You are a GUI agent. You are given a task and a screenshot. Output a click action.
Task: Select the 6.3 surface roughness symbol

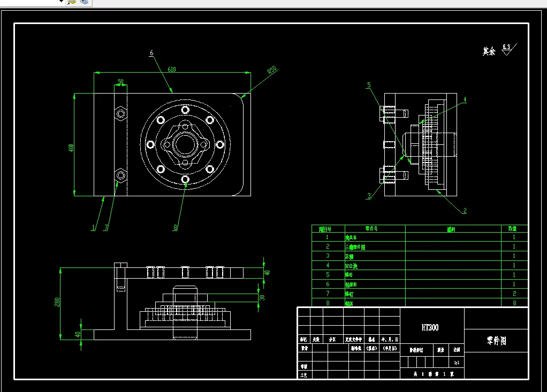pyautogui.click(x=510, y=49)
